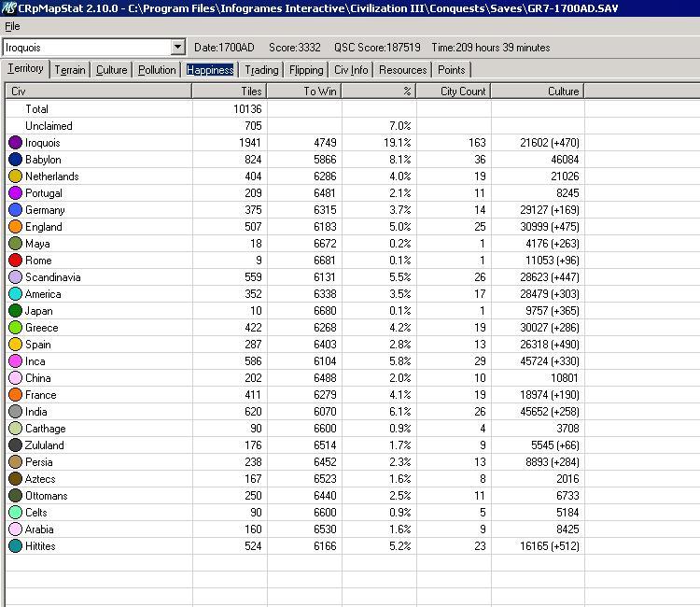Click the pale green Carthage color circle
This screenshot has width=700, height=607.
tap(15, 429)
